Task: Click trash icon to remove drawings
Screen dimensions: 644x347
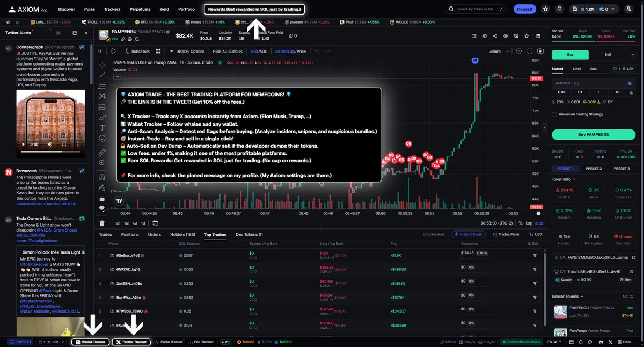Action: [x=102, y=223]
